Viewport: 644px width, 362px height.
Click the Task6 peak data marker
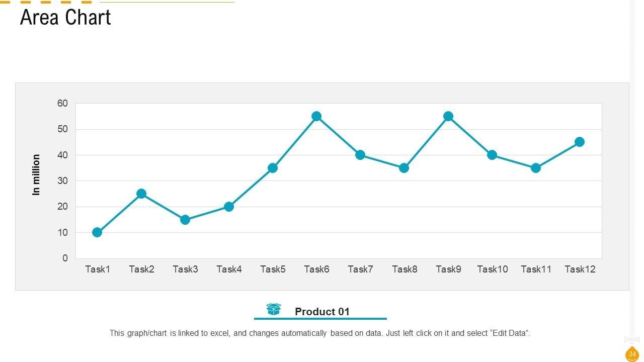316,116
